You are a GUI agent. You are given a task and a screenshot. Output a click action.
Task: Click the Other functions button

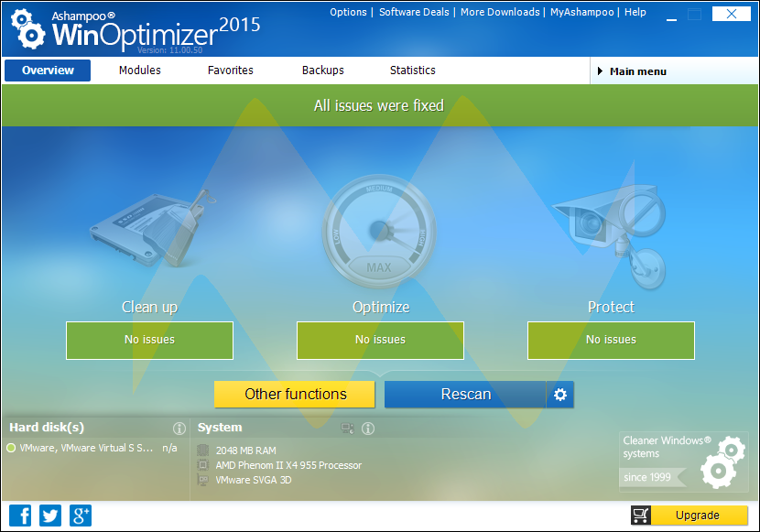pos(295,394)
